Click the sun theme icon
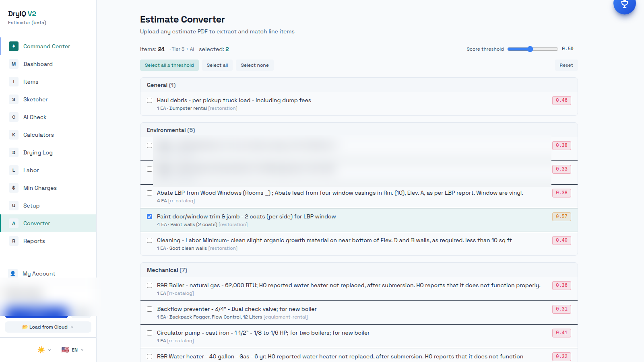Screen dimensions: 644x362 tap(41, 350)
